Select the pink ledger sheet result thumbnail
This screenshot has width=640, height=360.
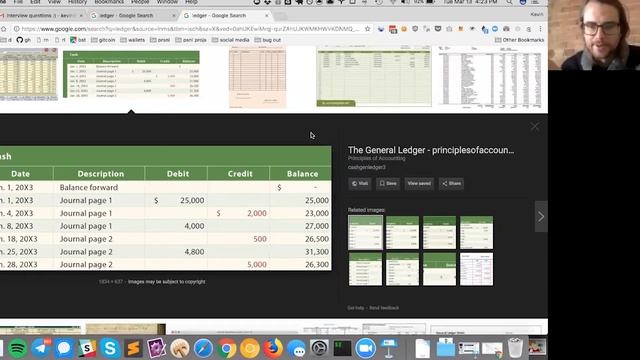tap(258, 77)
